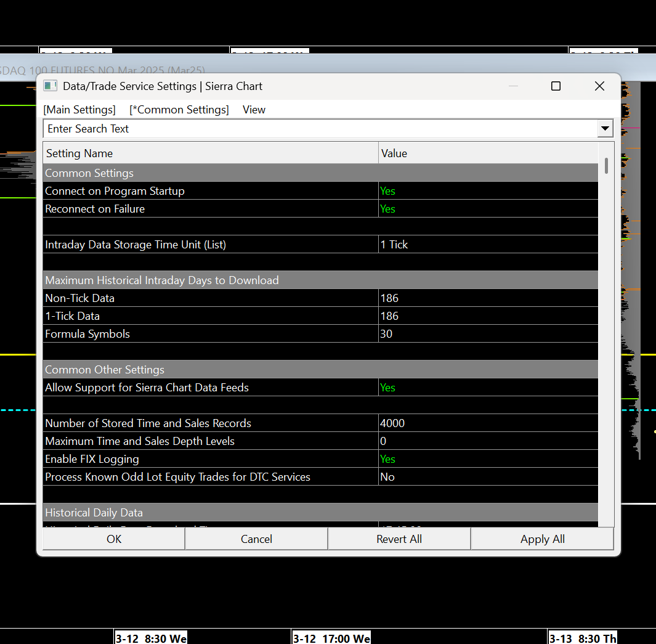Click the Setting Name column header
656x644 pixels.
click(x=211, y=153)
